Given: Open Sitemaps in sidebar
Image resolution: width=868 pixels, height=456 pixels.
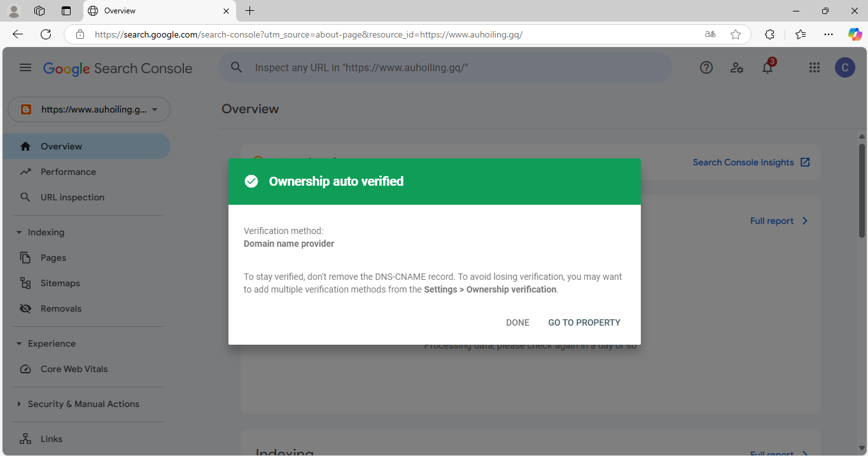Looking at the screenshot, I should pyautogui.click(x=87, y=283).
